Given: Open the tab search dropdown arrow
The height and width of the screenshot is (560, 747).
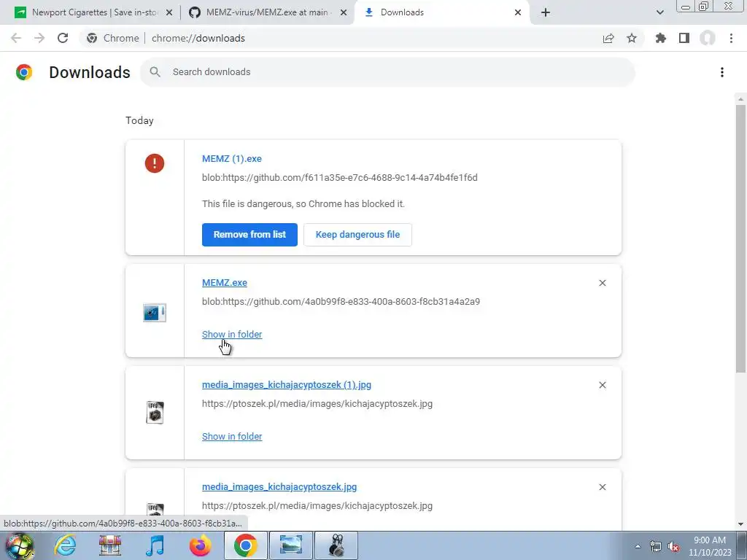Looking at the screenshot, I should [x=659, y=12].
